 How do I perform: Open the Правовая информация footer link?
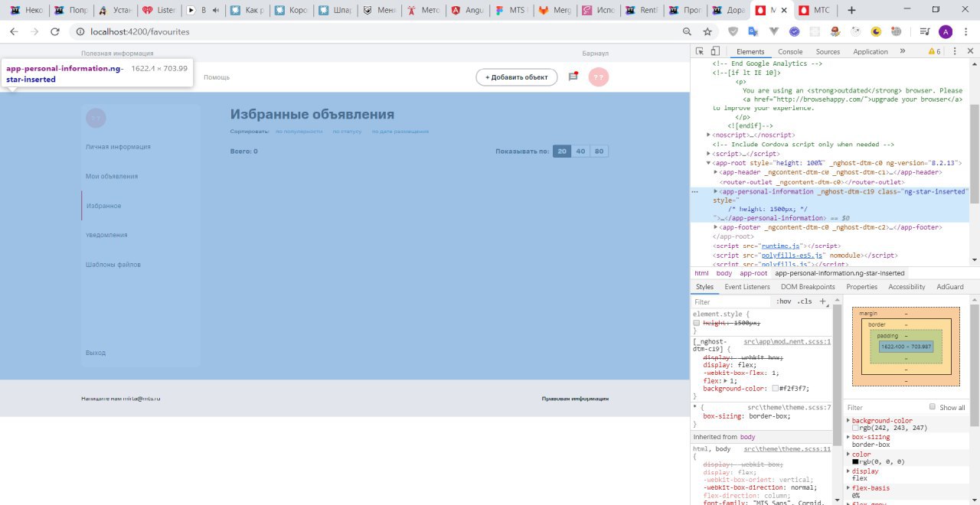coord(575,399)
